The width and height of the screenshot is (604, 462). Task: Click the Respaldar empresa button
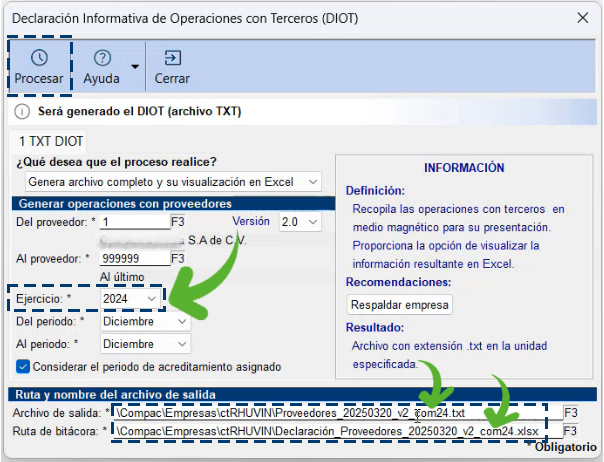click(x=400, y=304)
